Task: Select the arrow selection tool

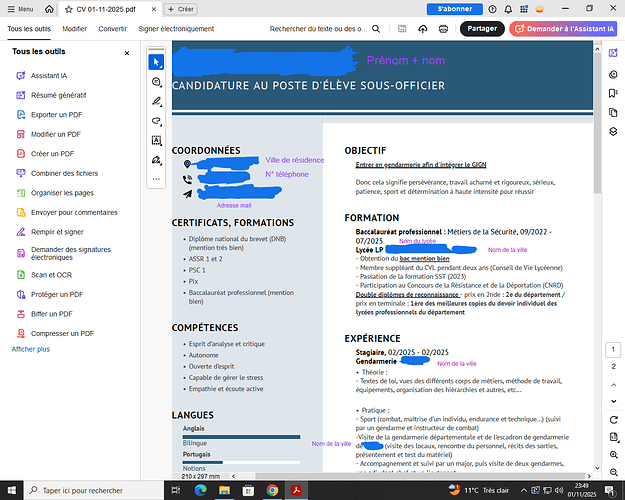Action: point(156,62)
